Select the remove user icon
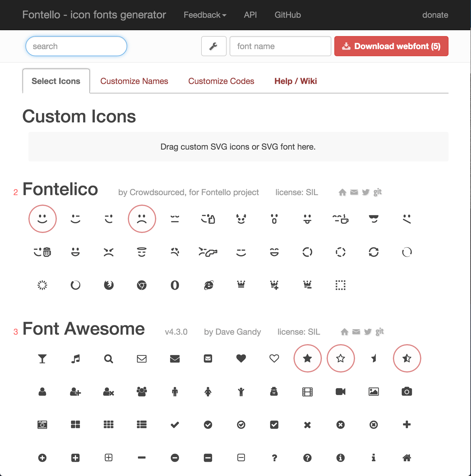 pos(109,391)
